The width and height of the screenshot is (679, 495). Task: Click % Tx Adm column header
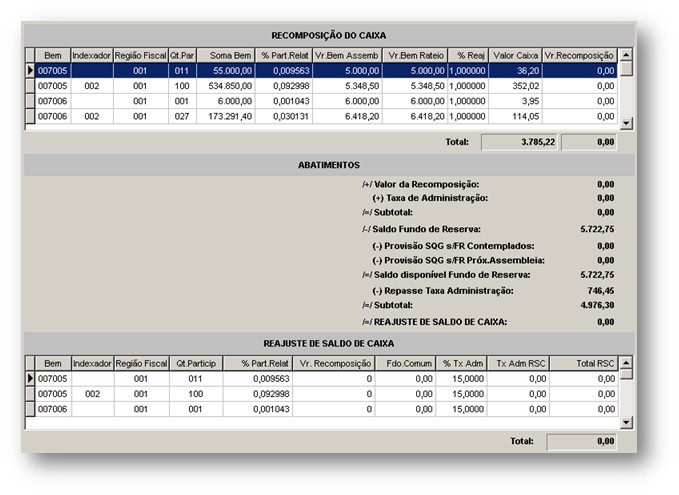(x=462, y=363)
